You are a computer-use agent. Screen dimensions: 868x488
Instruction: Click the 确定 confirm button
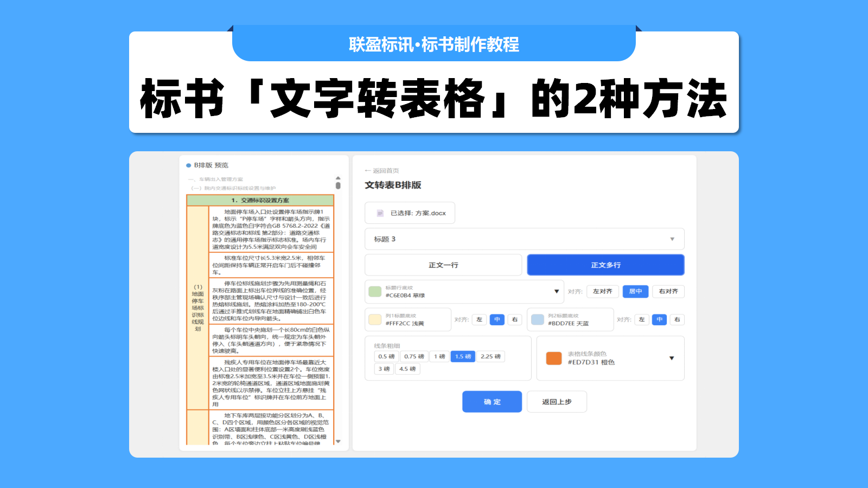pos(492,402)
